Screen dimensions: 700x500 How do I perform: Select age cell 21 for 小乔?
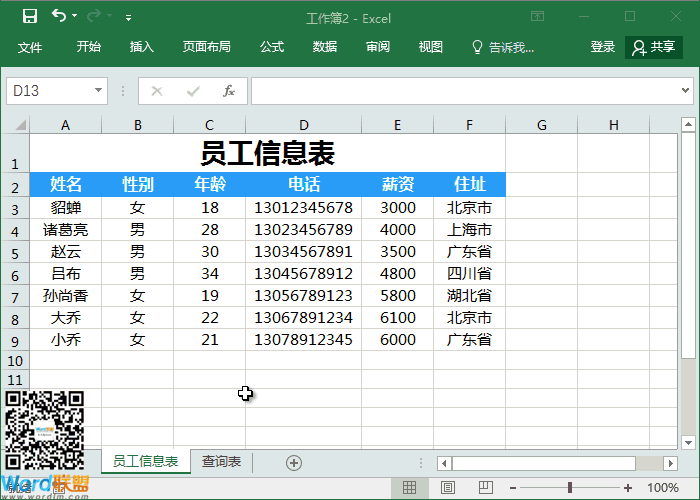[x=209, y=340]
